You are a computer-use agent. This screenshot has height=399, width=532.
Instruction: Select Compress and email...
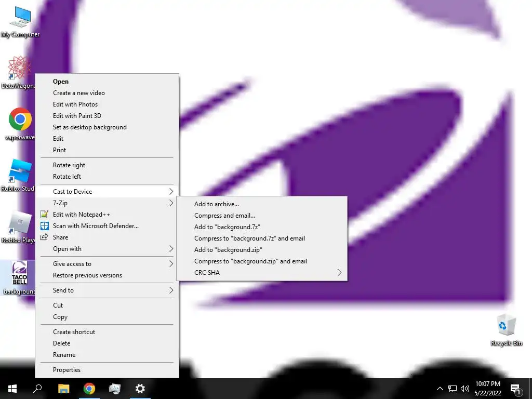[262, 216]
